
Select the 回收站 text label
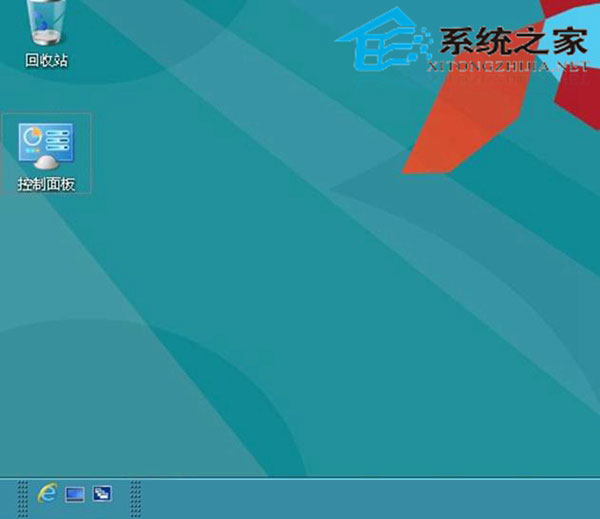47,60
